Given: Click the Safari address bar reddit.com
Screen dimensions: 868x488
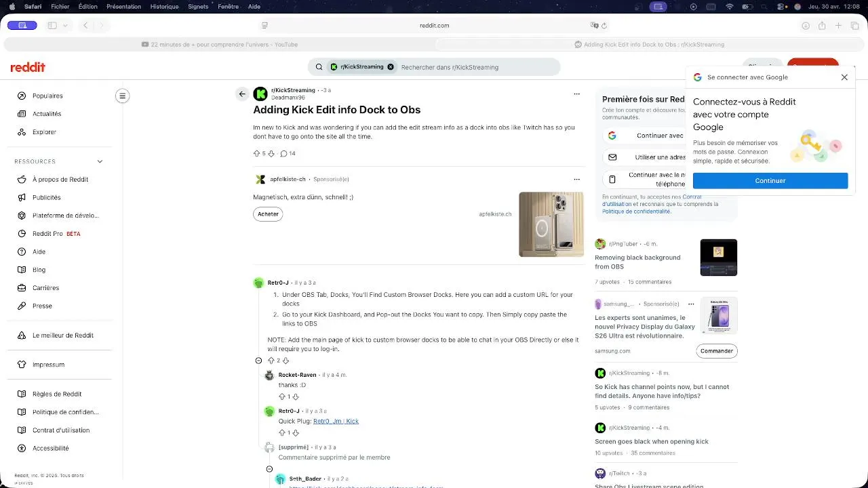Looking at the screenshot, I should coord(434,26).
